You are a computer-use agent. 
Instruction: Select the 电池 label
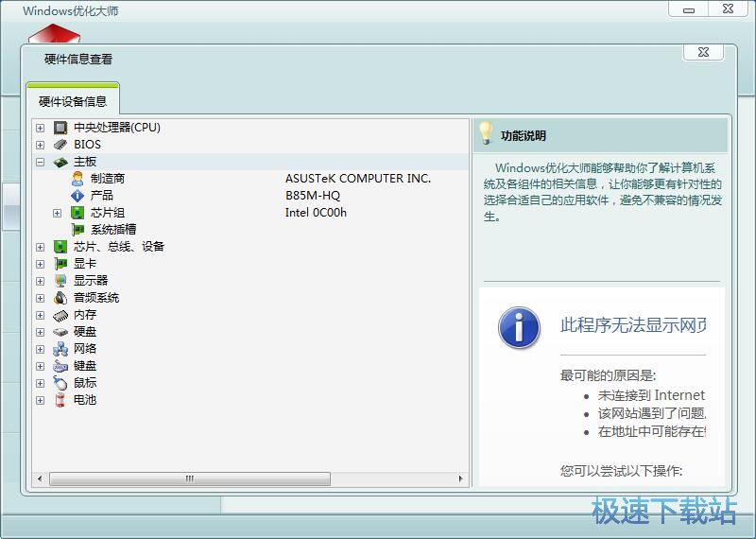[85, 400]
